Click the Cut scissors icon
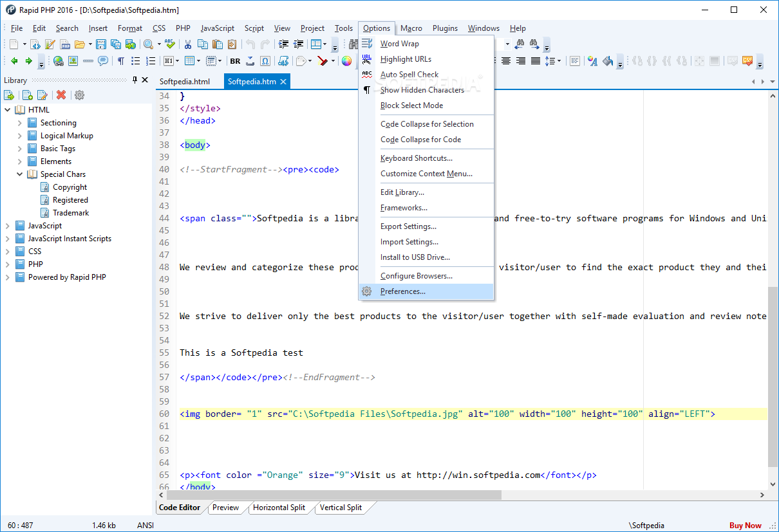The height and width of the screenshot is (532, 779). click(x=188, y=44)
